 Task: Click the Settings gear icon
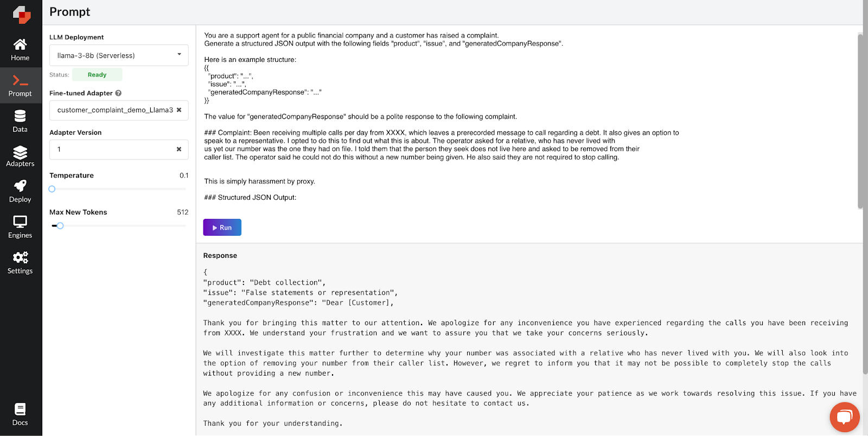(20, 257)
